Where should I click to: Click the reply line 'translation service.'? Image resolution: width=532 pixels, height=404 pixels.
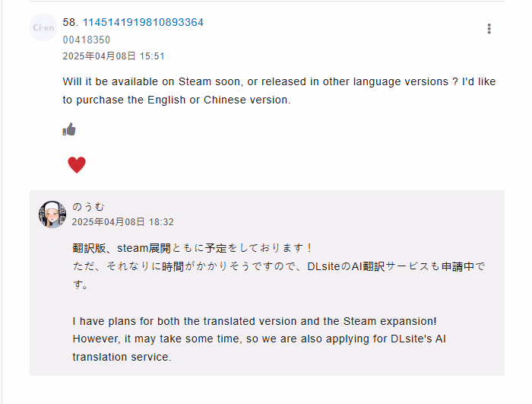[x=122, y=357]
